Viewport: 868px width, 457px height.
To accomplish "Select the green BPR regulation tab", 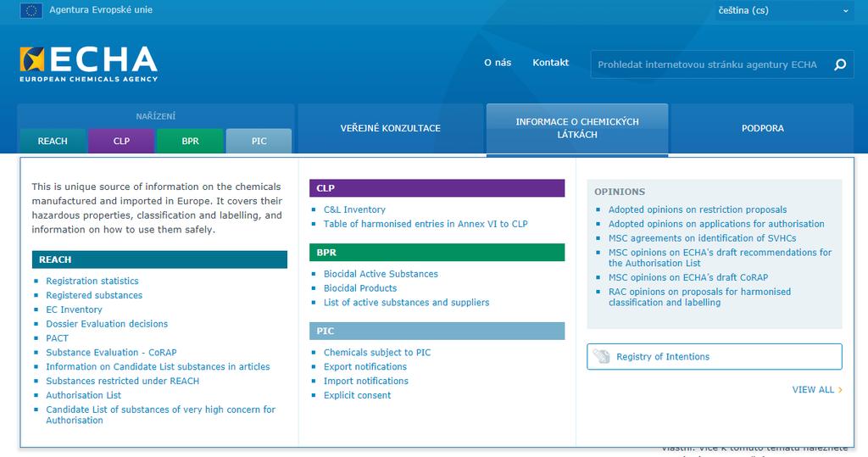I will (x=190, y=142).
